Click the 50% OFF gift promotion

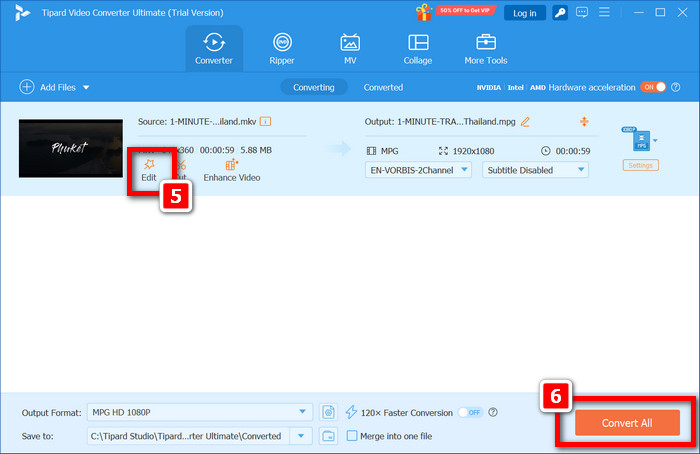455,12
